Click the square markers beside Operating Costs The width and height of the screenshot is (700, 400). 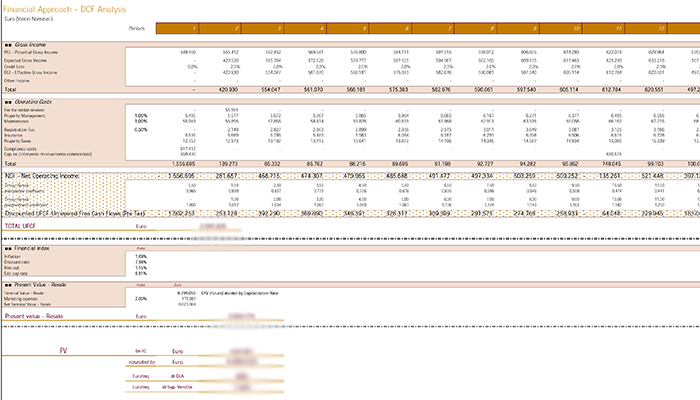8,102
